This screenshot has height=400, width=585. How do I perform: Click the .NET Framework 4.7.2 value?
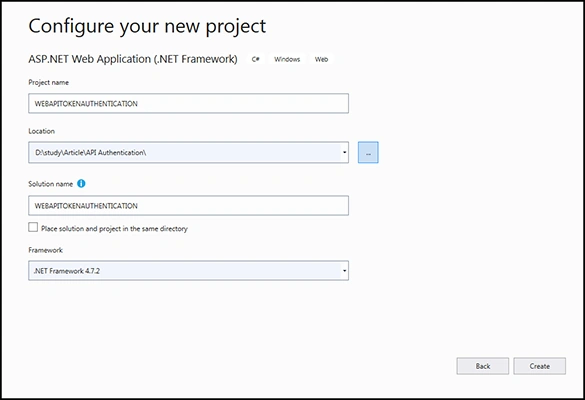(67, 271)
